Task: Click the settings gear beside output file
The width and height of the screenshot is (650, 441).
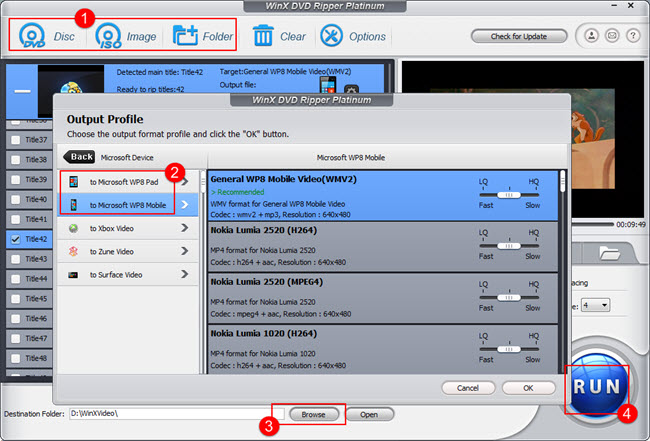Action: tap(352, 89)
